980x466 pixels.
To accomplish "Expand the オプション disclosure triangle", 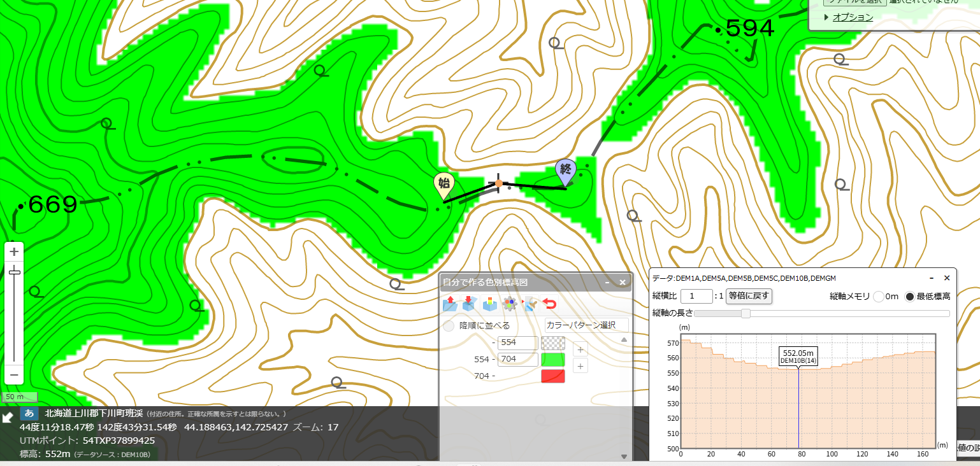I will coord(826,17).
